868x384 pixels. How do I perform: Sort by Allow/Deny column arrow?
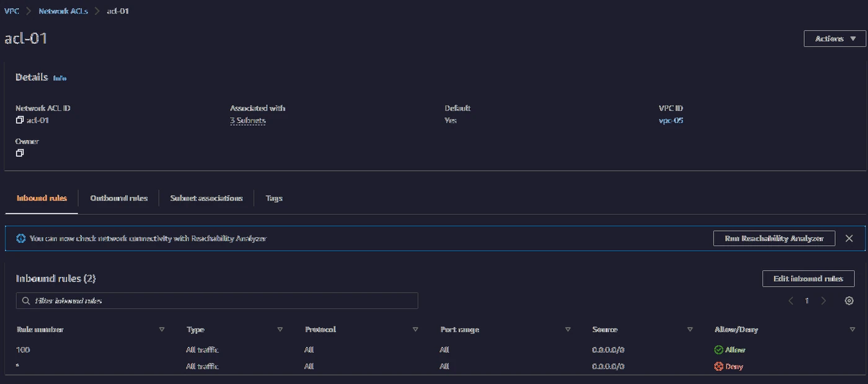[852, 329]
